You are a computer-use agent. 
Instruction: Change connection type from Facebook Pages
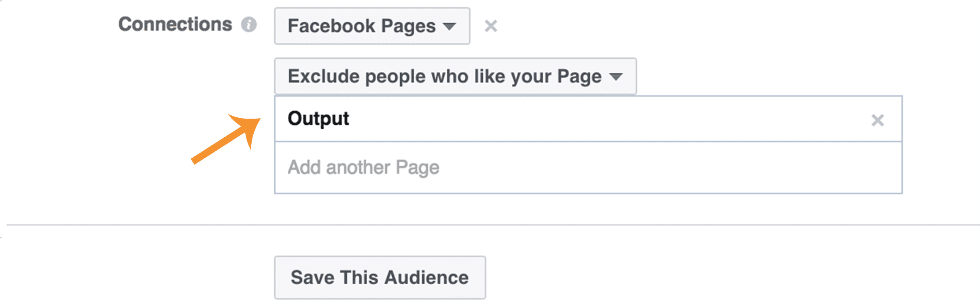point(372,26)
